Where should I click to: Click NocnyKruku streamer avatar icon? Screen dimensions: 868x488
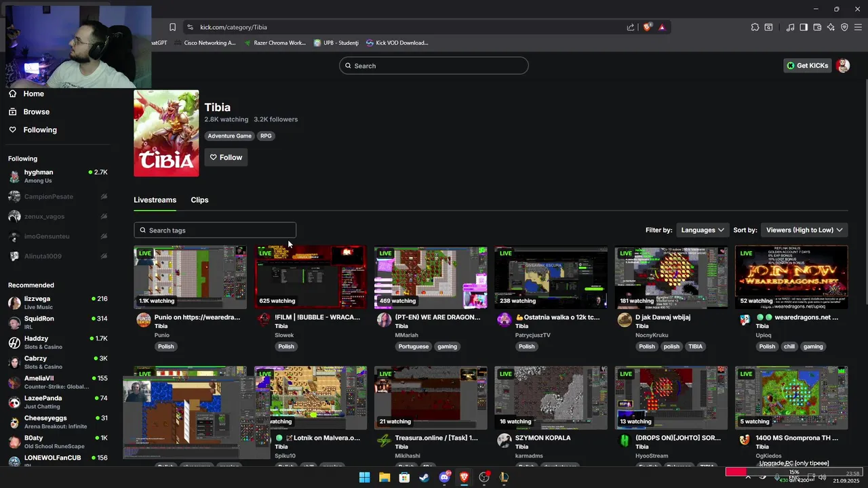click(x=625, y=320)
